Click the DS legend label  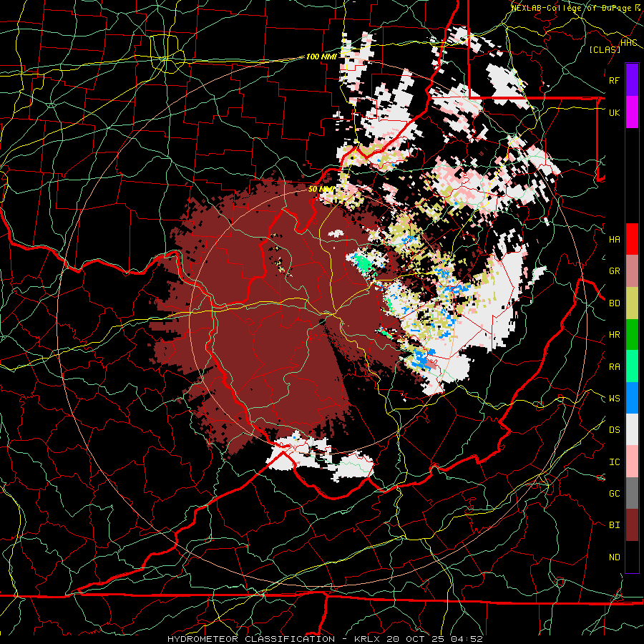[x=614, y=430]
